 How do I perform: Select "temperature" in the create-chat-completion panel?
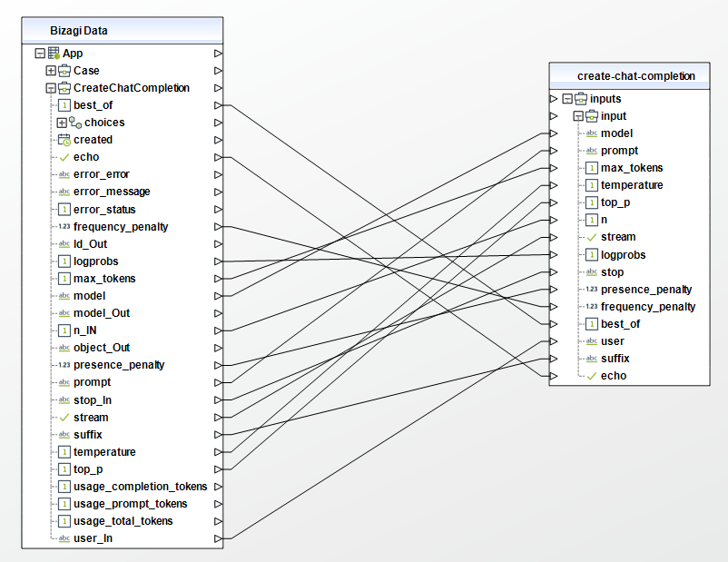pos(632,185)
